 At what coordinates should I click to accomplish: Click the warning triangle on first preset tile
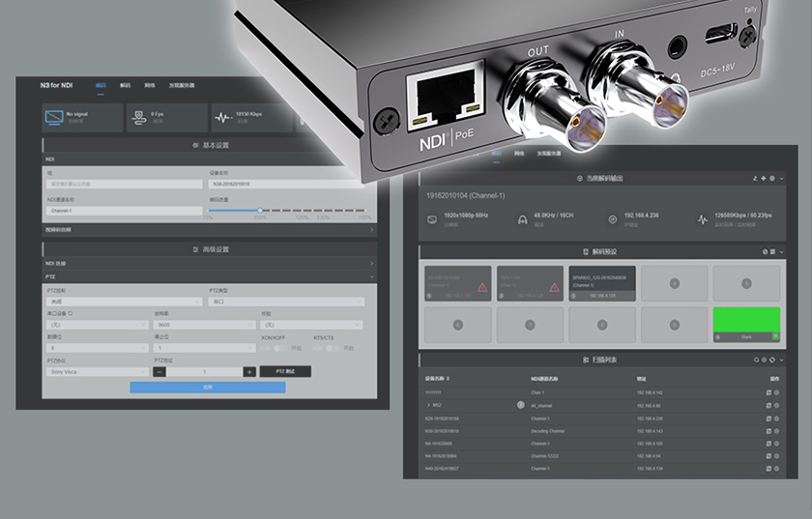coord(482,286)
